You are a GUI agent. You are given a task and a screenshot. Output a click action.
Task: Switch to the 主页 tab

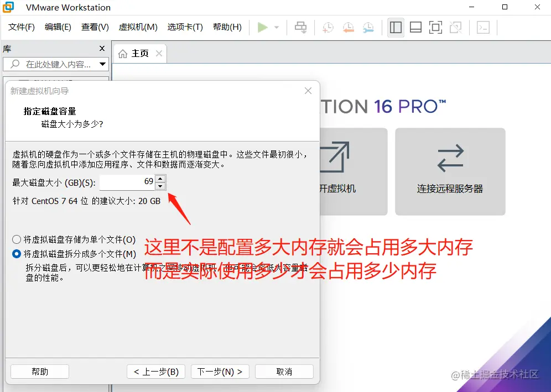pyautogui.click(x=139, y=54)
